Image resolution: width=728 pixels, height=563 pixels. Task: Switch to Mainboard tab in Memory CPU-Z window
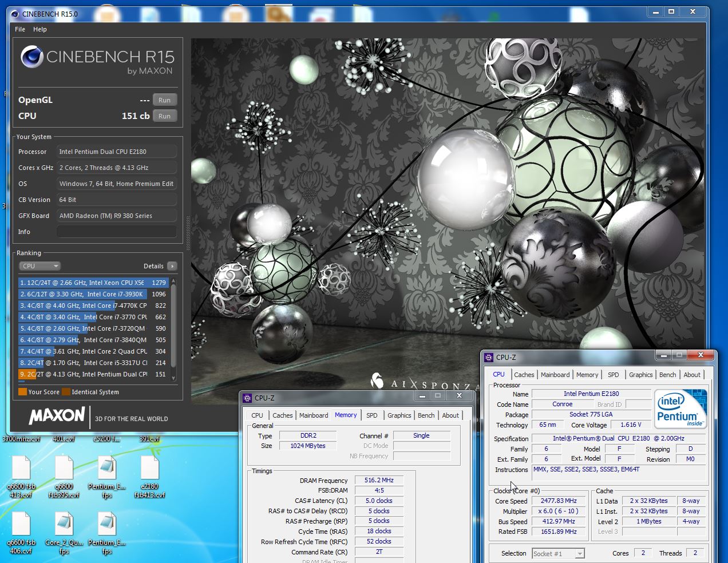click(x=314, y=415)
